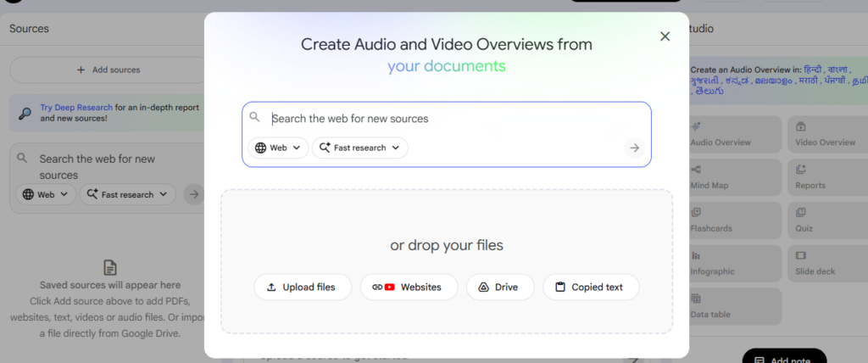Pick the Copied text option
The width and height of the screenshot is (868, 363).
coord(590,287)
